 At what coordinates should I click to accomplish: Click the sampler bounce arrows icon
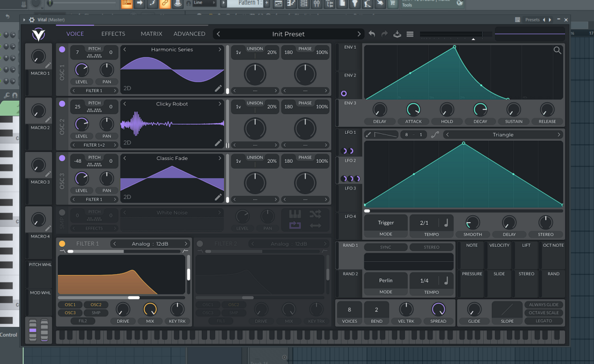315,226
